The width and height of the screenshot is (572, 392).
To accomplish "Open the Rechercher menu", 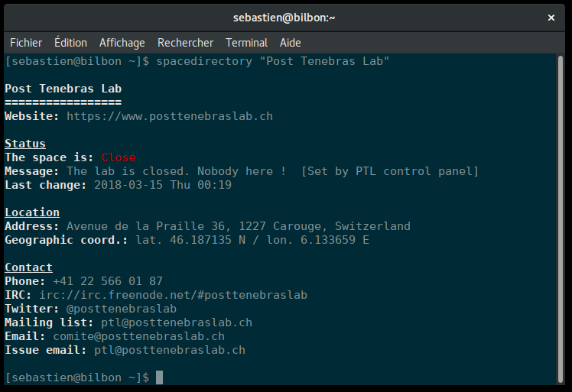I will click(185, 43).
